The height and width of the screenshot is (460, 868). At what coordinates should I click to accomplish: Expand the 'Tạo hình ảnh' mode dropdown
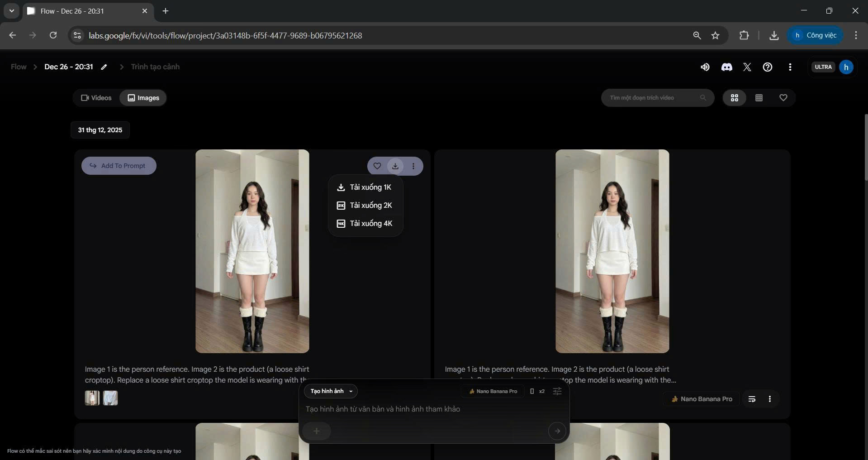[x=331, y=391]
